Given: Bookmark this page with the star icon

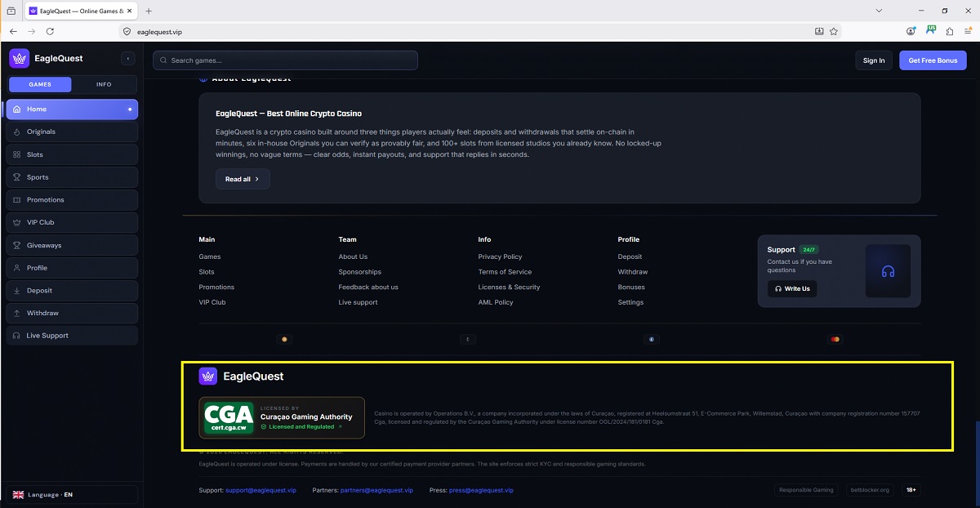Looking at the screenshot, I should [x=834, y=31].
